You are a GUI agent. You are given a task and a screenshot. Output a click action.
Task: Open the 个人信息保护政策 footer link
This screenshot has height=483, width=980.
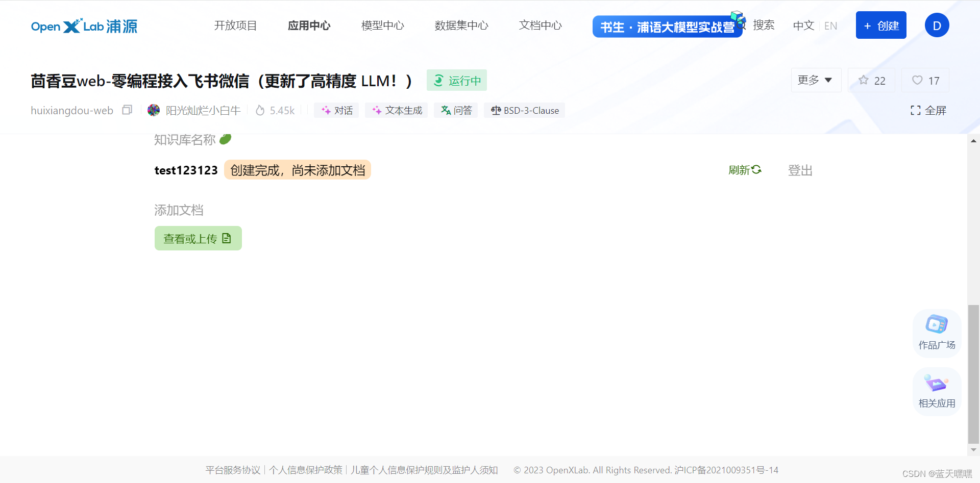306,470
